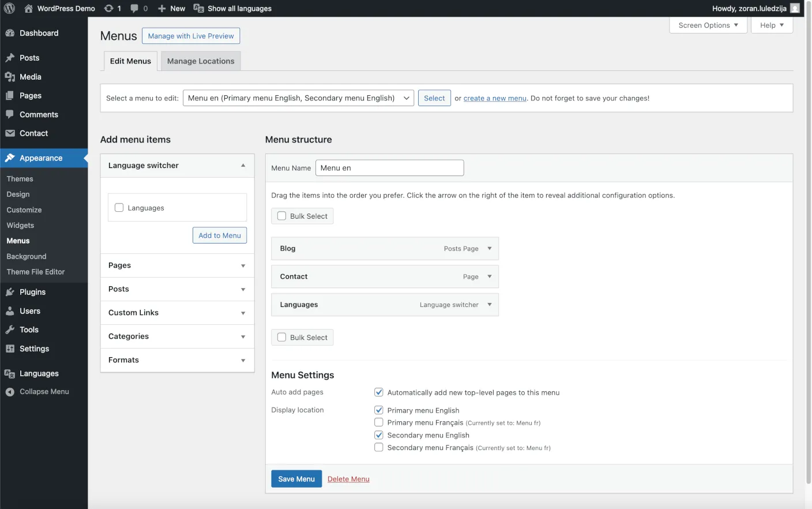Check the Languages checkbox in Language switcher
Image resolution: width=812 pixels, height=509 pixels.
coord(119,208)
